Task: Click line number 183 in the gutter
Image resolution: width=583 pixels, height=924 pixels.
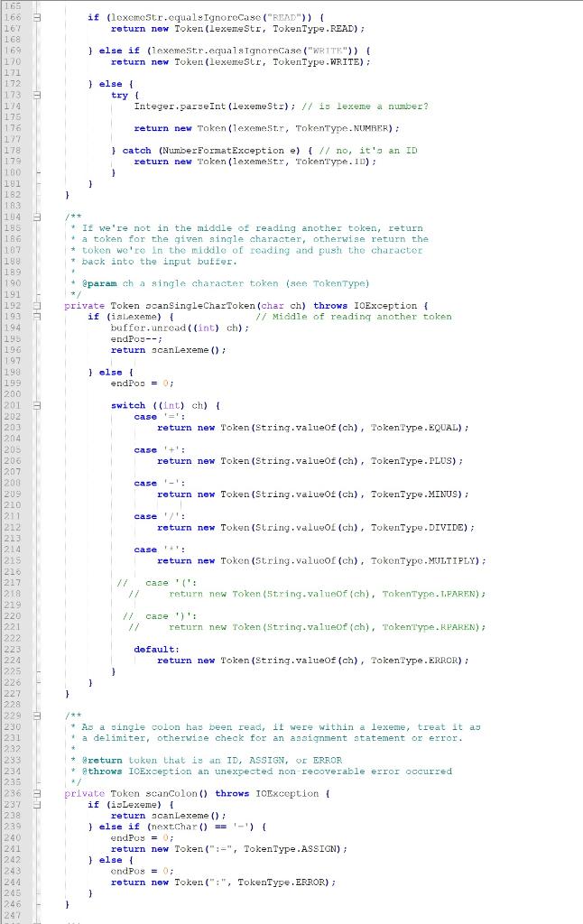Action: click(12, 206)
